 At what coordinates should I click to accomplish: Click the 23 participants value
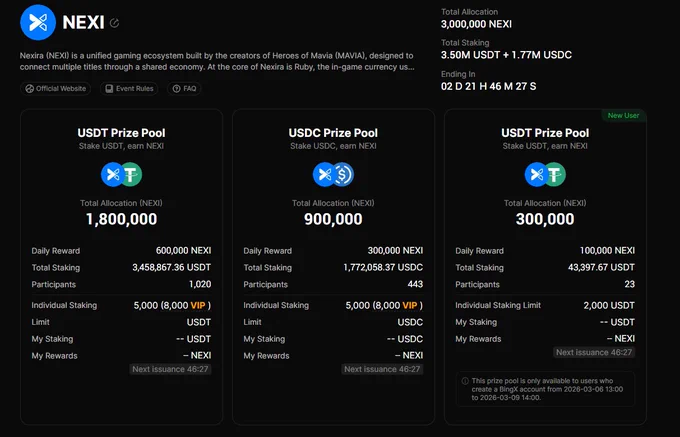[x=630, y=284]
